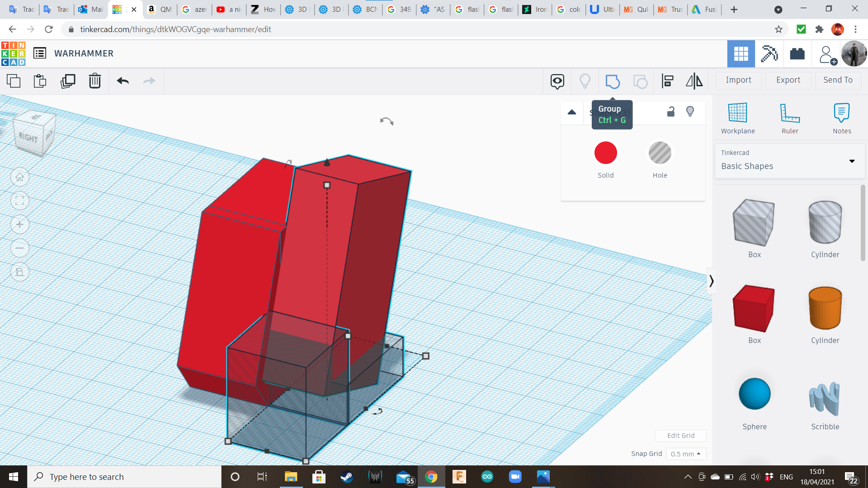868x488 pixels.
Task: Toggle shape visibility lightbulb in inspector
Action: (x=690, y=112)
